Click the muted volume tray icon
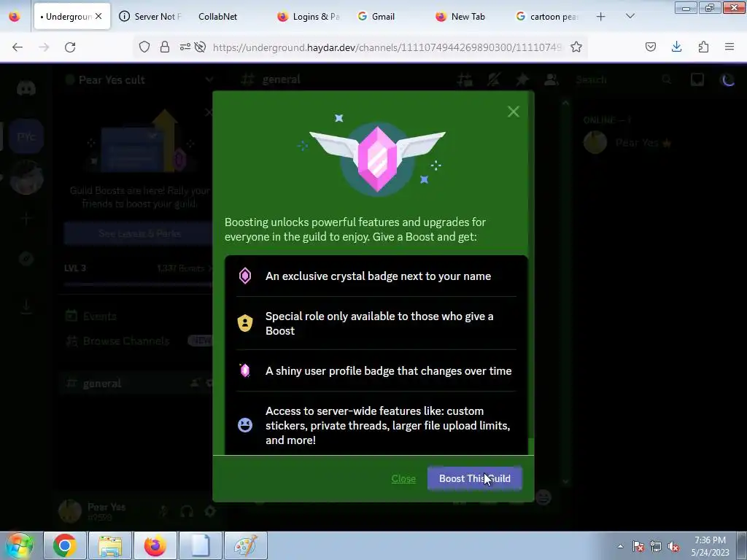The width and height of the screenshot is (747, 560). pos(673,547)
